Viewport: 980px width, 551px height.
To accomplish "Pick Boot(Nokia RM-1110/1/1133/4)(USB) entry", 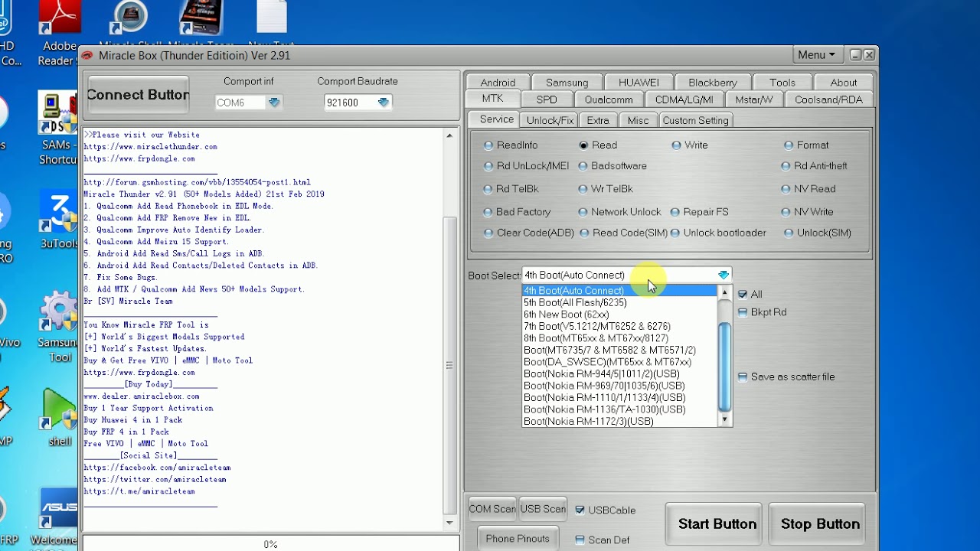I will 619,397.
